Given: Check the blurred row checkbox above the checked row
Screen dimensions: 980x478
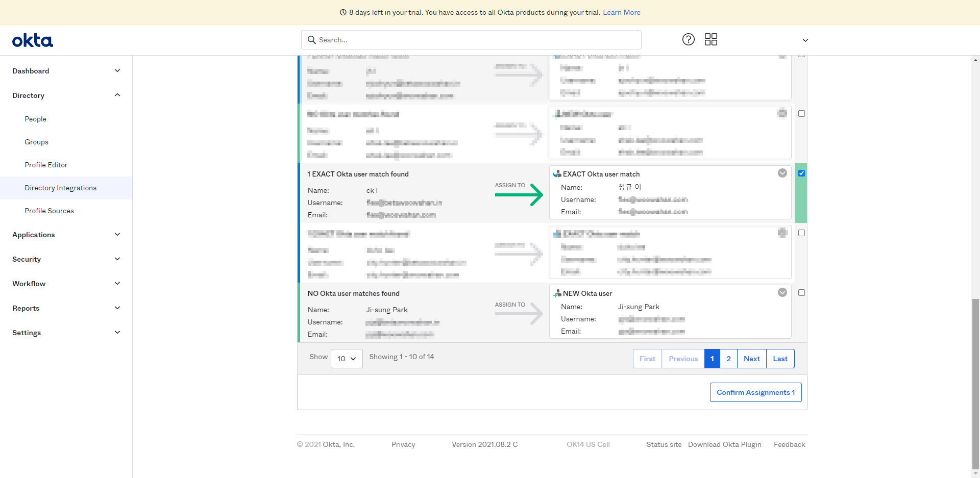Looking at the screenshot, I should coord(801,114).
